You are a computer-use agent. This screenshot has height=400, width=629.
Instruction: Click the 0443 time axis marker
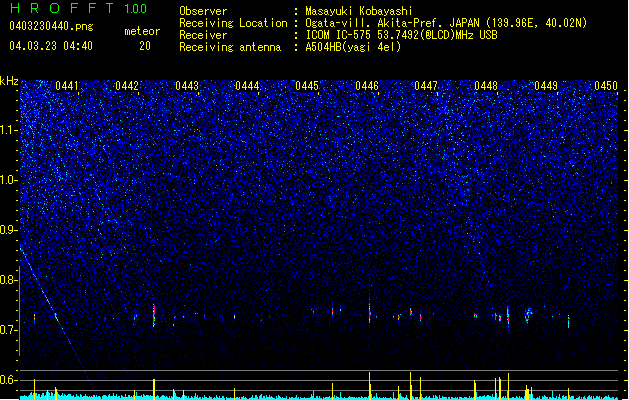[187, 86]
